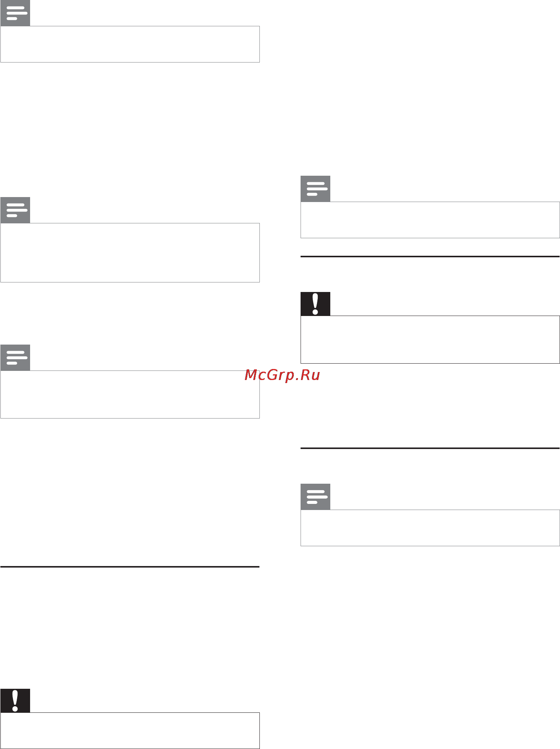Click the lowest note box in right column
Viewport: 560px width, 749px height.
430,528
